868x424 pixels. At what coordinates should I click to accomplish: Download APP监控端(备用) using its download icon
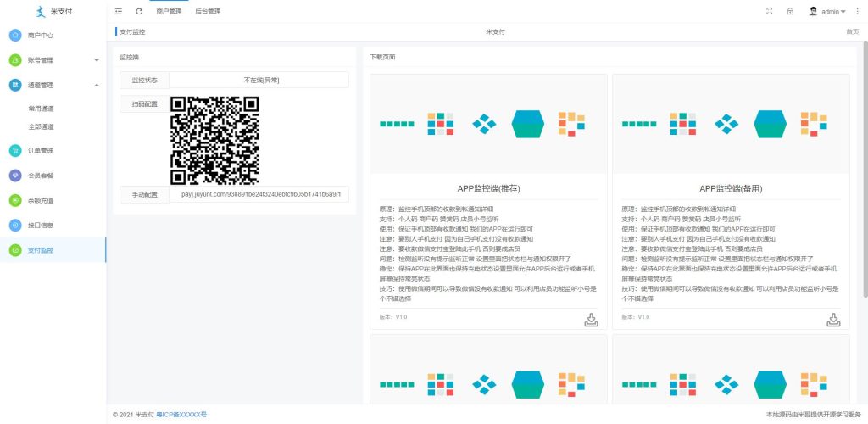coord(833,319)
